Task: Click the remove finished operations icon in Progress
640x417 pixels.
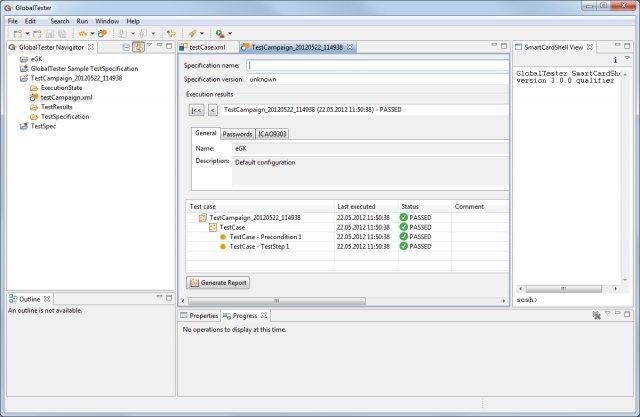Action: (596, 315)
